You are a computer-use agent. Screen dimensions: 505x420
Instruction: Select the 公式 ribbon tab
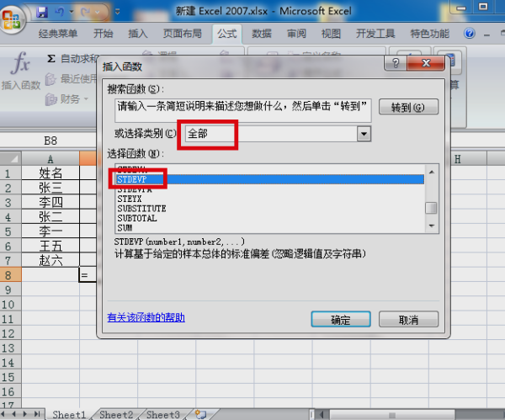226,34
